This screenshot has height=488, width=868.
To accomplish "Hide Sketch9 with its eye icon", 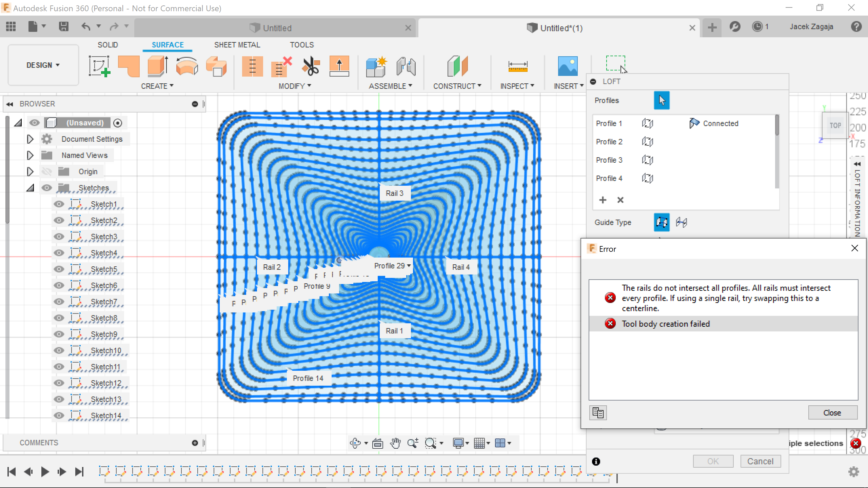I will [59, 334].
